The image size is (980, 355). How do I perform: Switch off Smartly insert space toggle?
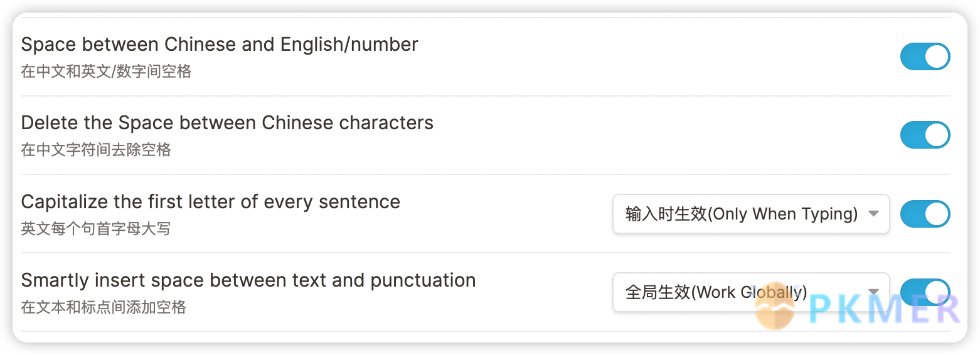925,292
